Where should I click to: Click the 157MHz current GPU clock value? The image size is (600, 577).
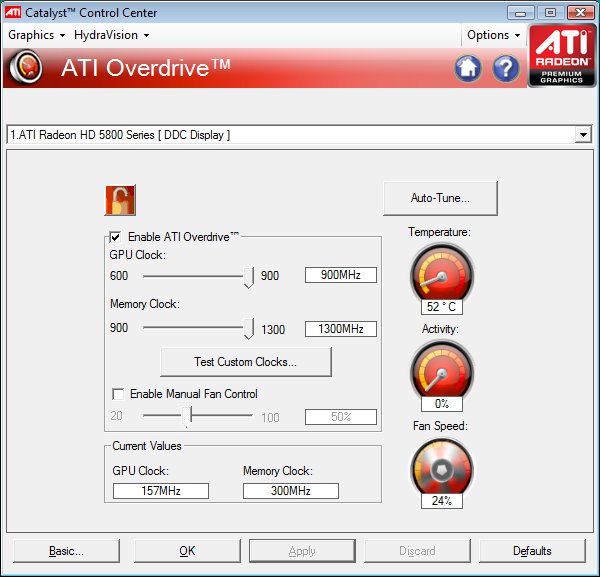point(161,491)
